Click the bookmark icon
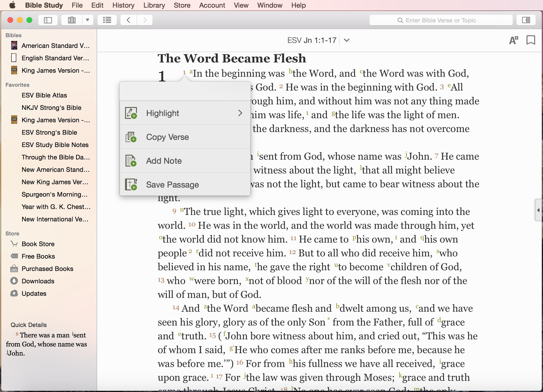The image size is (543, 392). point(531,40)
